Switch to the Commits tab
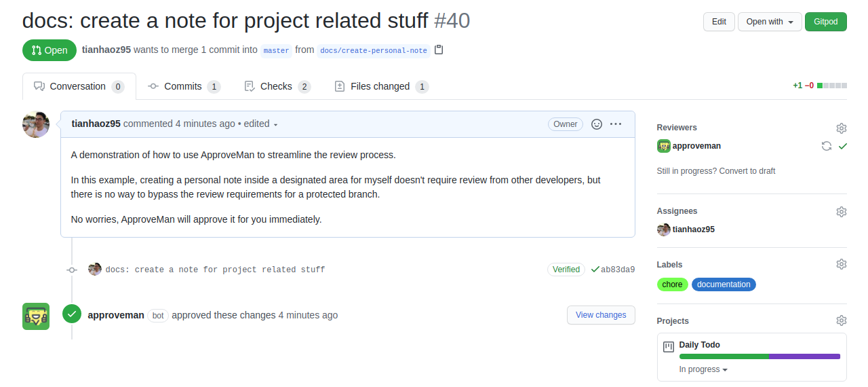The width and height of the screenshot is (868, 387). pyautogui.click(x=184, y=86)
